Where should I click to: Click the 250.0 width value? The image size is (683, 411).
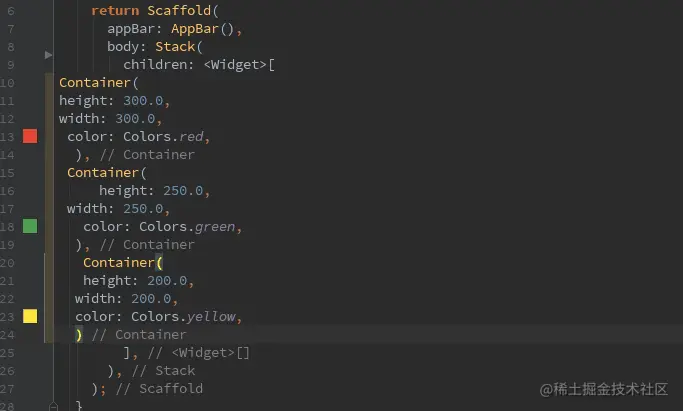pyautogui.click(x=143, y=209)
